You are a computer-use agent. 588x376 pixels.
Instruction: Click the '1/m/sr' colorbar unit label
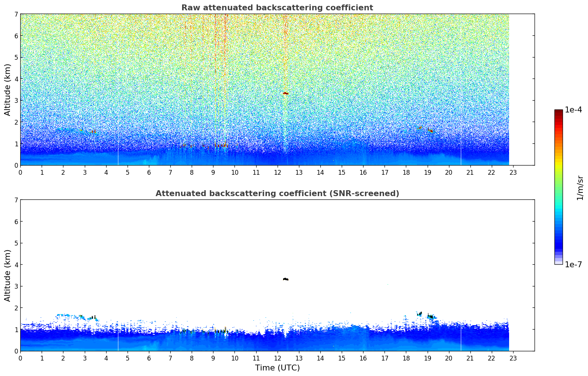click(x=580, y=188)
